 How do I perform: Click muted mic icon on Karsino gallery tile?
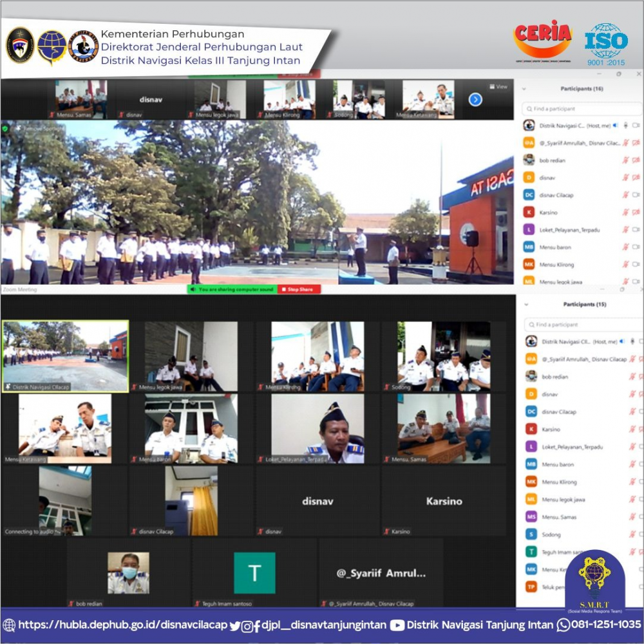(x=386, y=531)
